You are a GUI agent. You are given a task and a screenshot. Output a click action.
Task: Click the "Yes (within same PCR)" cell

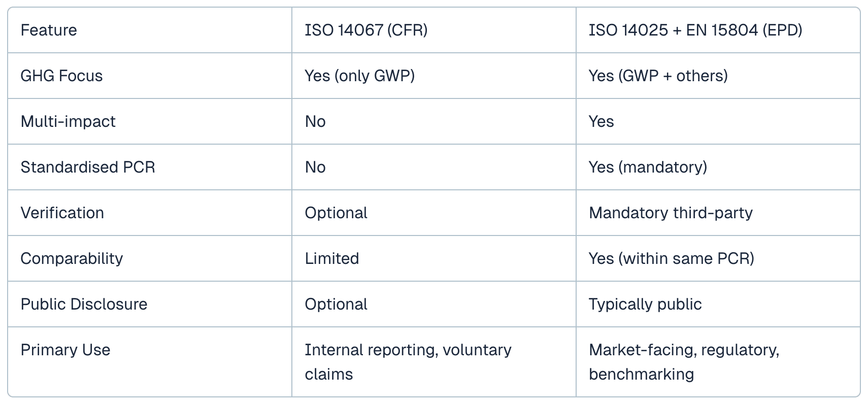(x=671, y=258)
